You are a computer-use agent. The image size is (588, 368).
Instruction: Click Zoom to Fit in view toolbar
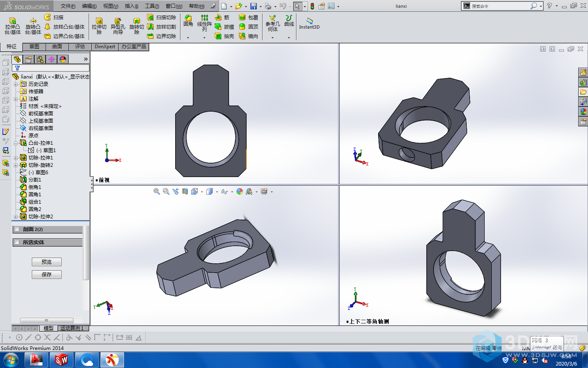coord(156,191)
